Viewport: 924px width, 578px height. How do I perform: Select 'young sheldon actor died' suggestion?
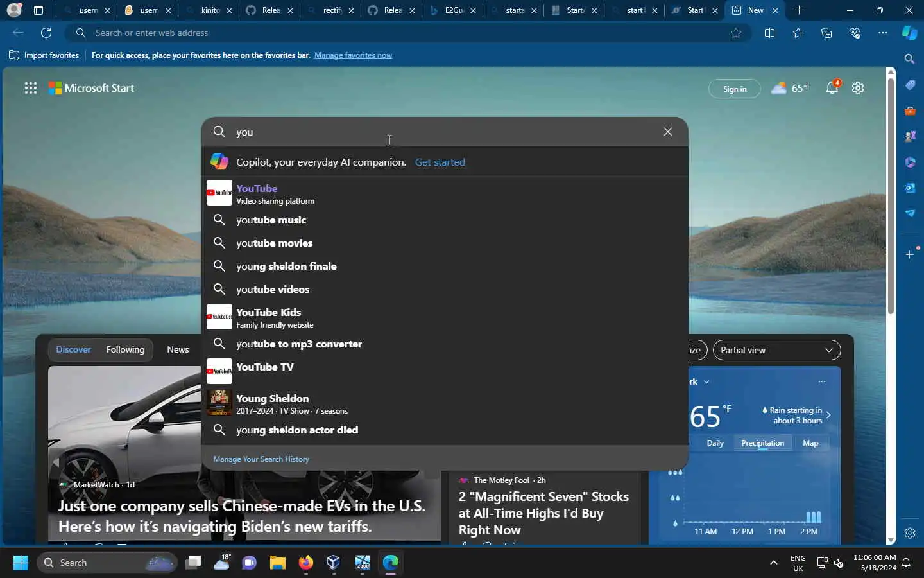tap(445, 430)
